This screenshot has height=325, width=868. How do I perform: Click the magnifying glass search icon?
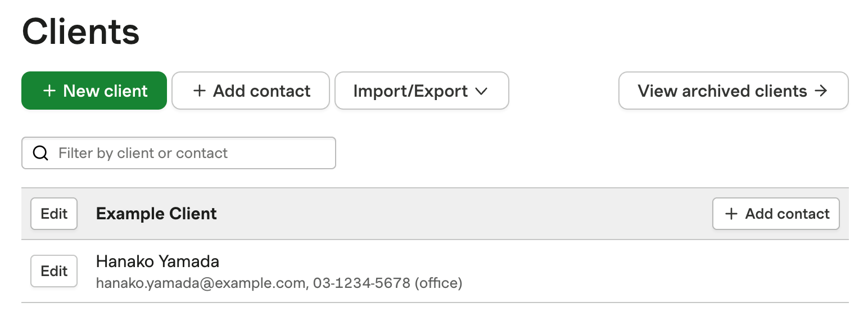pyautogui.click(x=40, y=153)
